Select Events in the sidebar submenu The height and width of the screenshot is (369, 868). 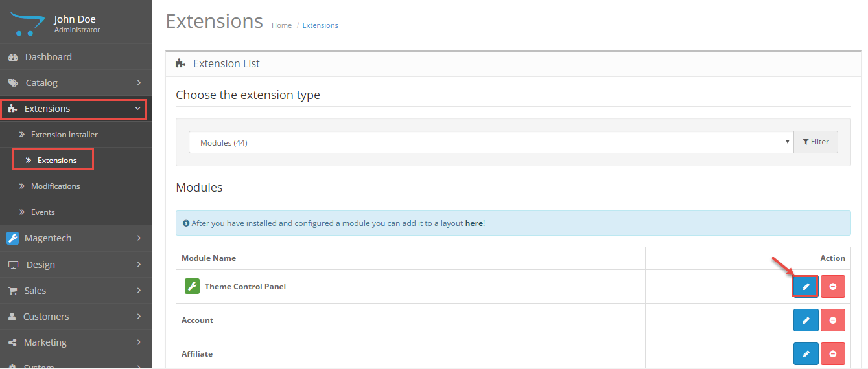[x=43, y=212]
